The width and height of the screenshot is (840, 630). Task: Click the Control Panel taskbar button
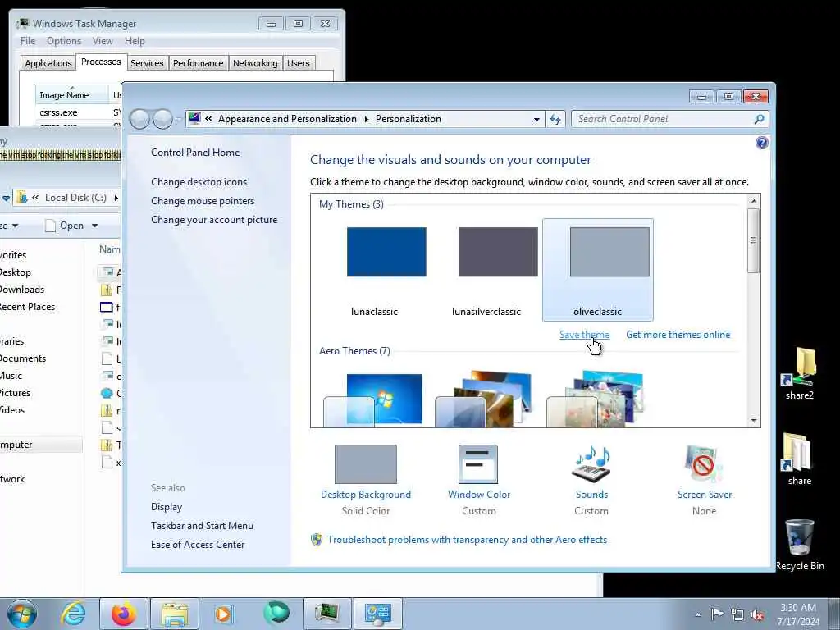[377, 614]
